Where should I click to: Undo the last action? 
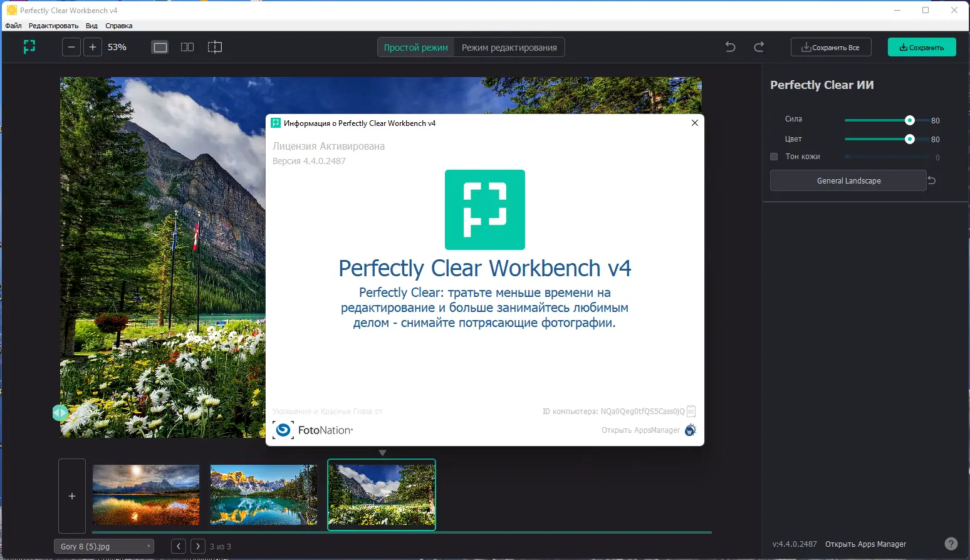(x=731, y=47)
